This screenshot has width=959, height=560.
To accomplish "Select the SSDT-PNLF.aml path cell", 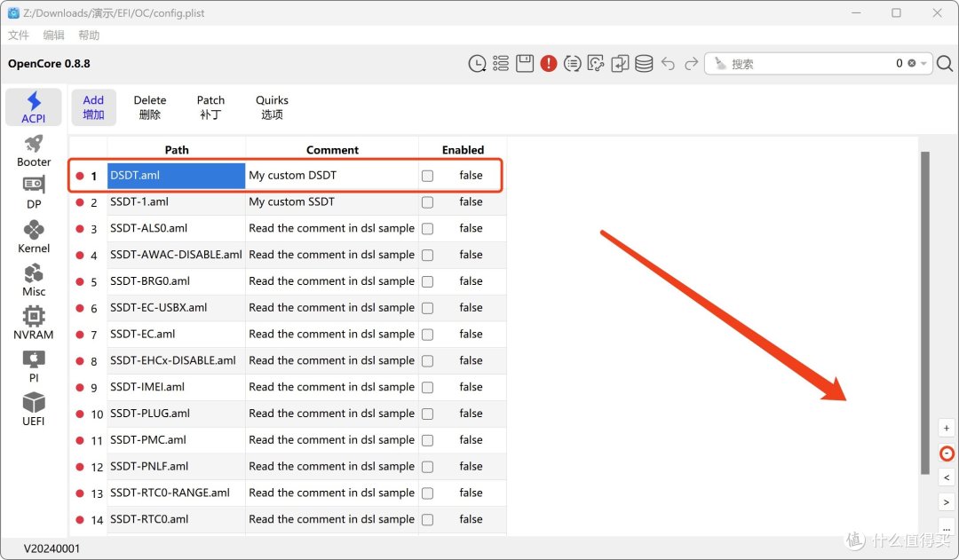I will 176,467.
